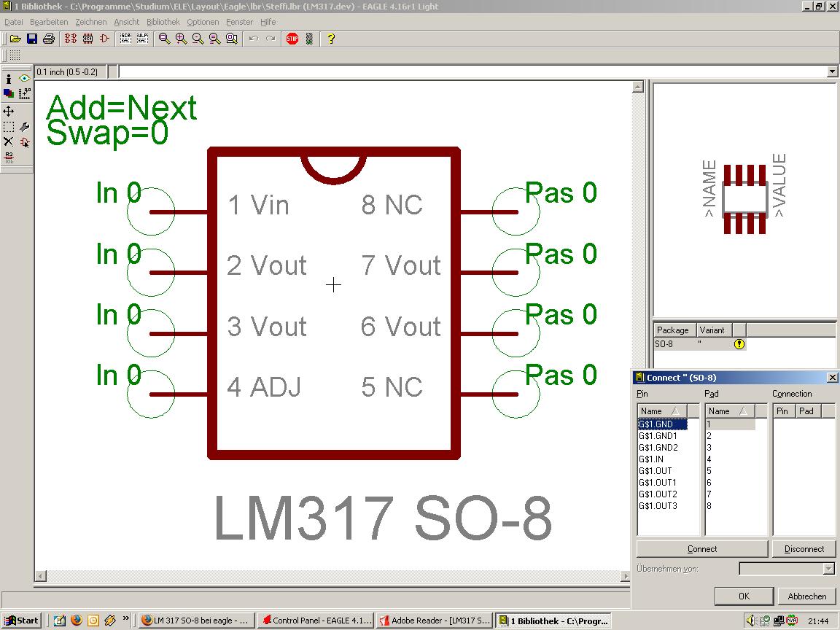
Task: Open the Fenster menu
Action: [239, 22]
